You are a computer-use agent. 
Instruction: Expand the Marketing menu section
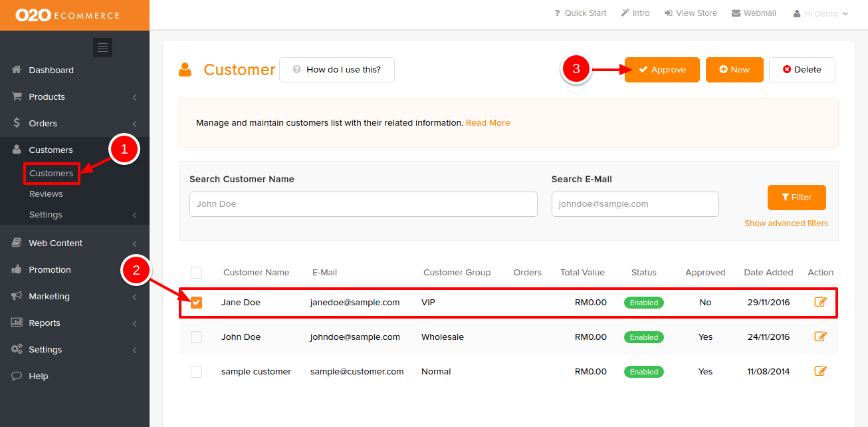pos(49,296)
